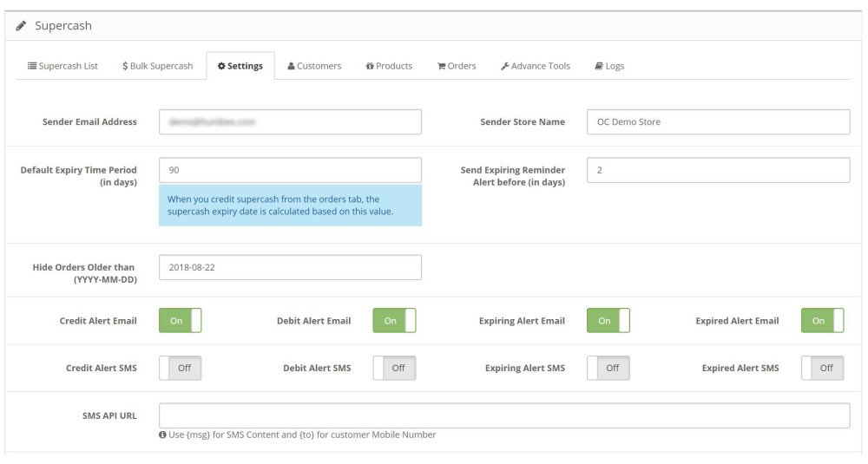This screenshot has height=464, width=868.
Task: Enable the Expiring Alert SMS toggle
Action: [608, 368]
